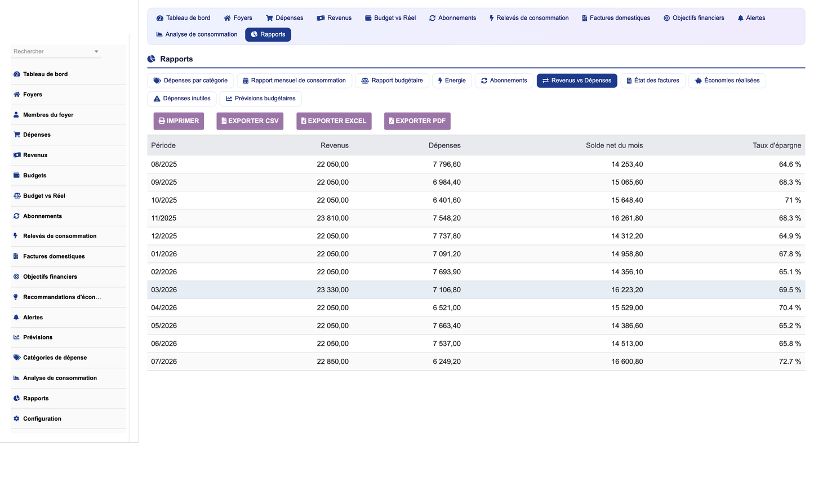Screen dimensions: 814x504
Task: Click the Rapports pie-chart icon in sidebar
Action: [x=17, y=398]
